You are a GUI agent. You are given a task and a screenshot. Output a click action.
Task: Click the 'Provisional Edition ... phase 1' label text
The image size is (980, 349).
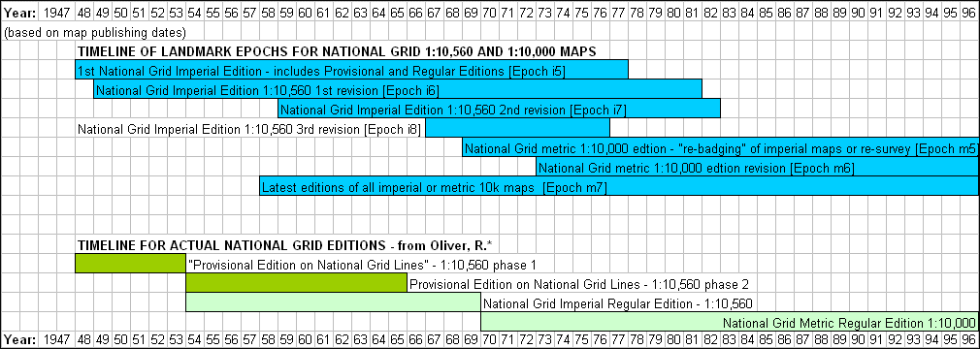point(362,265)
